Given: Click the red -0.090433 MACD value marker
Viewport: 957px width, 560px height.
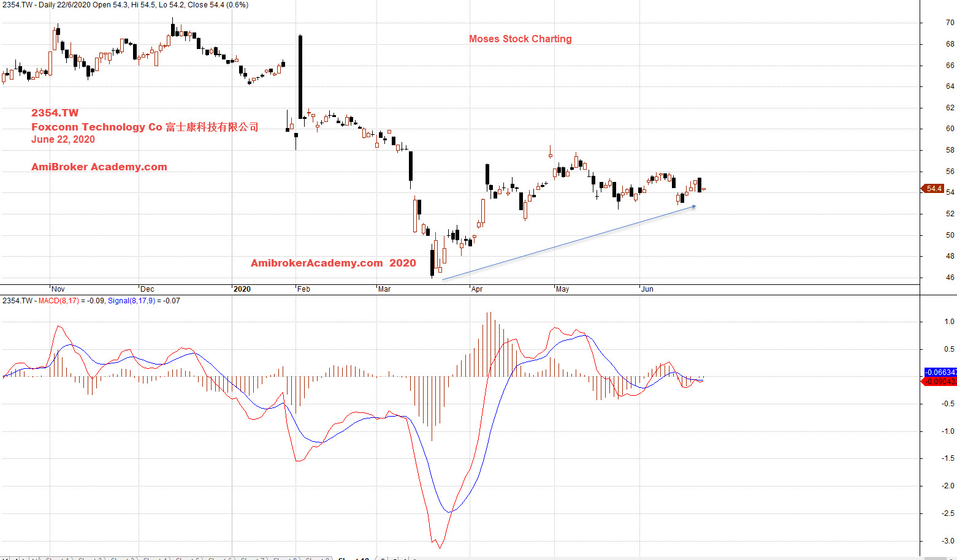Looking at the screenshot, I should [x=940, y=382].
